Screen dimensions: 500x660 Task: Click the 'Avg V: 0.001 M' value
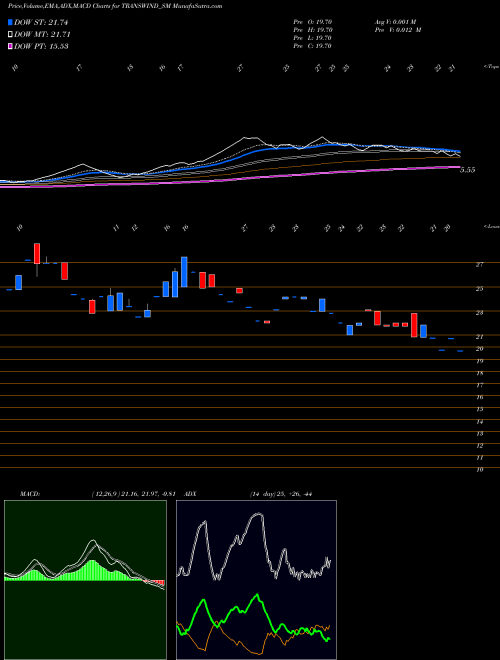pos(397,22)
